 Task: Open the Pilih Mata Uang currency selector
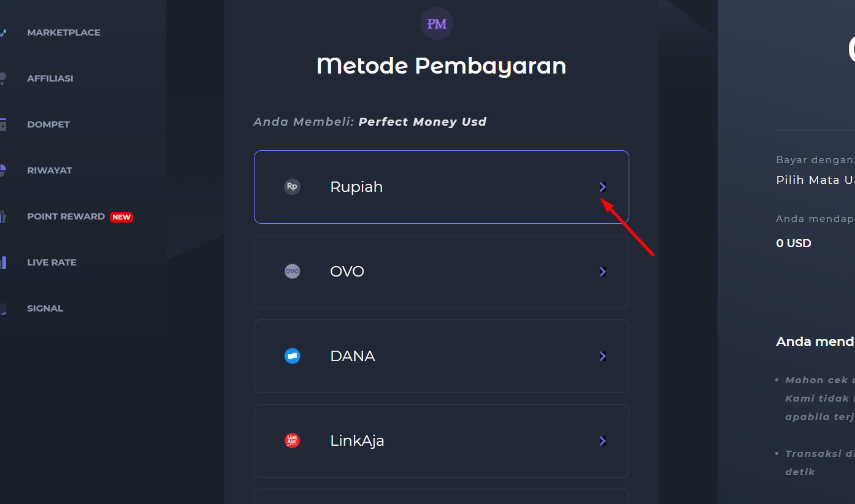tap(816, 180)
